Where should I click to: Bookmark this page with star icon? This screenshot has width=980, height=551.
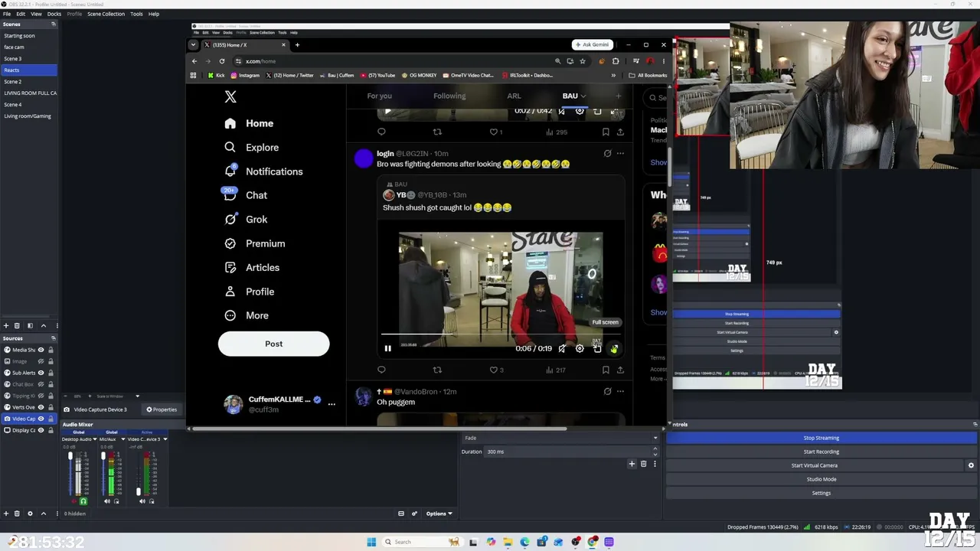click(x=583, y=61)
